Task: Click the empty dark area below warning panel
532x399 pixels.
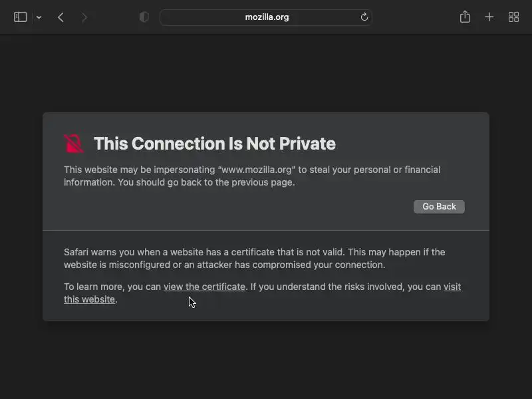Action: click(x=266, y=359)
